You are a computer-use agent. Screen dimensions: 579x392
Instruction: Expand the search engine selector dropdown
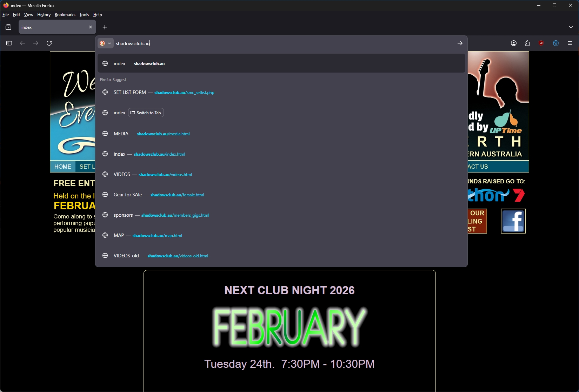pos(105,43)
